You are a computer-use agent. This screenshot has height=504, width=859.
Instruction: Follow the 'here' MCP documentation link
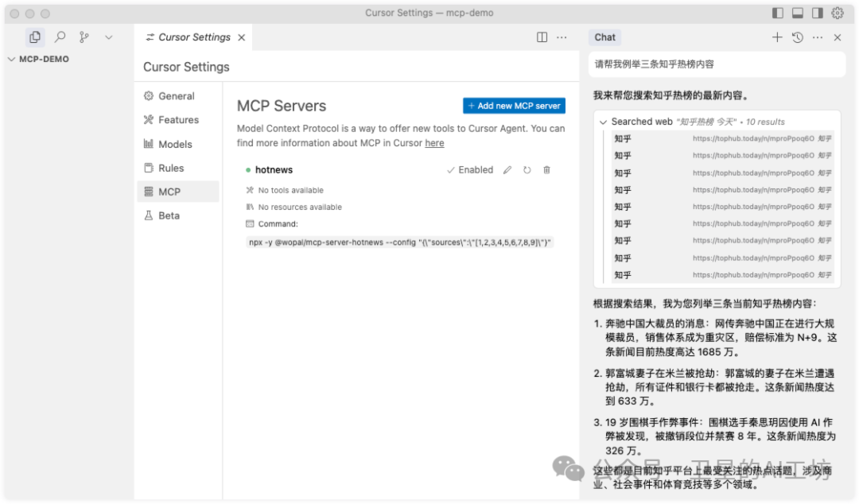(434, 143)
